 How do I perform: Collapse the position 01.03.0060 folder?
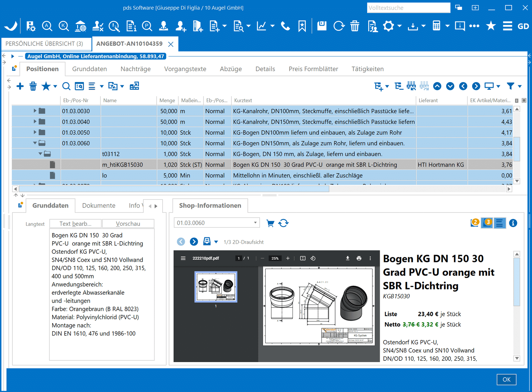pos(35,143)
